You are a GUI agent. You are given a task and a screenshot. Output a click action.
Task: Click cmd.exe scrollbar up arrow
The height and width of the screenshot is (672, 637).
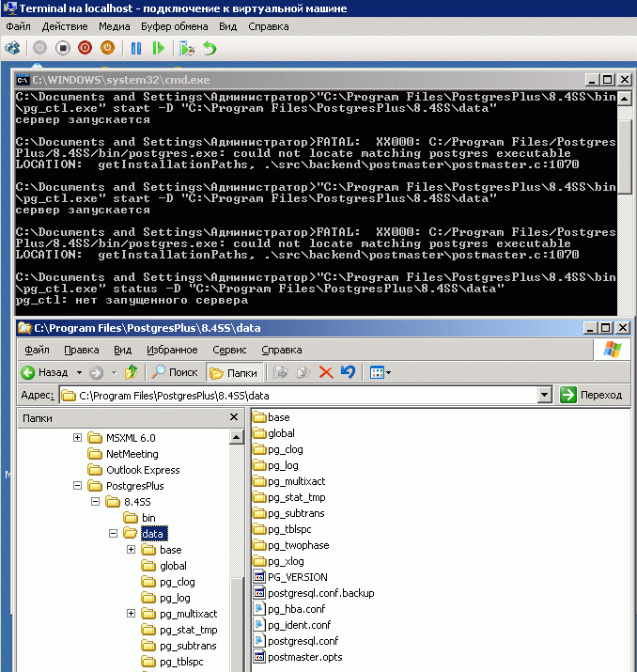625,98
